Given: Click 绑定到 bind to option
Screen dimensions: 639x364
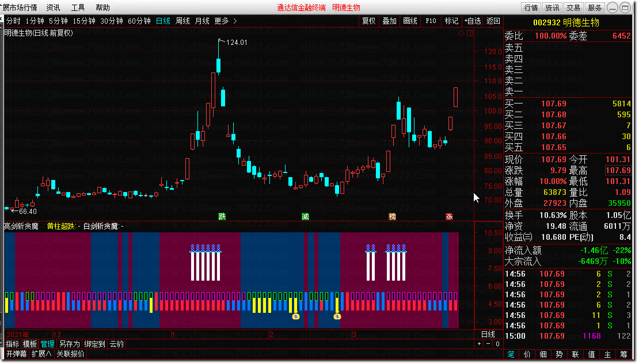Looking at the screenshot, I should (x=94, y=344).
